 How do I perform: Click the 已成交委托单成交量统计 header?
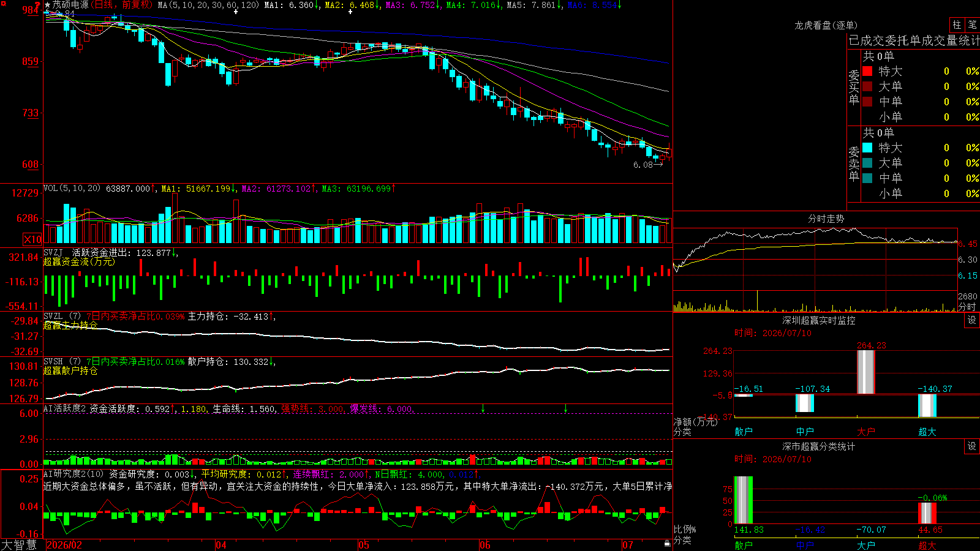[x=914, y=40]
